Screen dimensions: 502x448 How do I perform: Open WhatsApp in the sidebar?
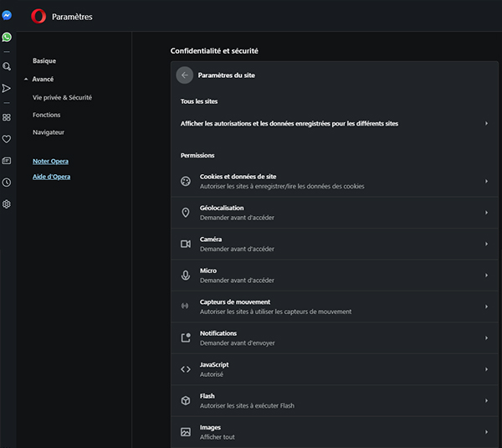(7, 37)
